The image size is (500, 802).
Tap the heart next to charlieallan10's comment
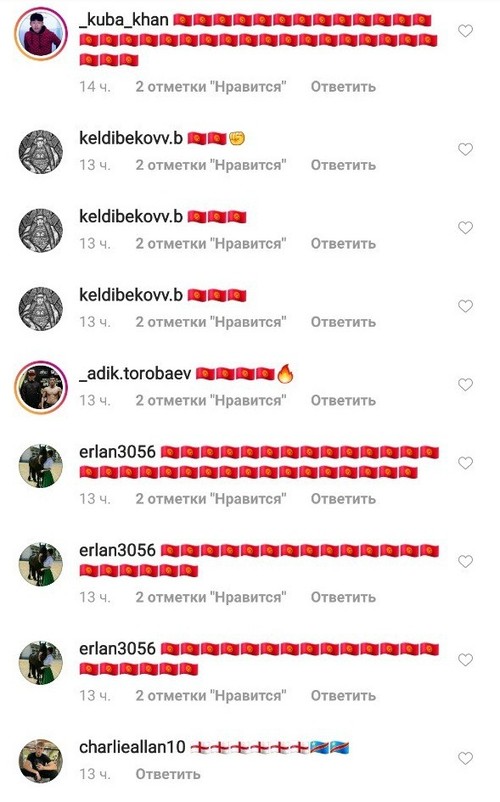(x=465, y=758)
